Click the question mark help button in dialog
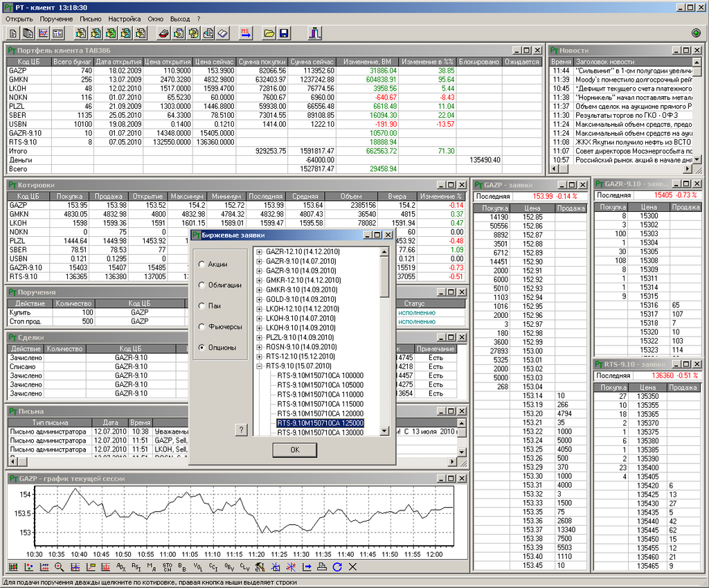This screenshot has width=709, height=588. [241, 429]
